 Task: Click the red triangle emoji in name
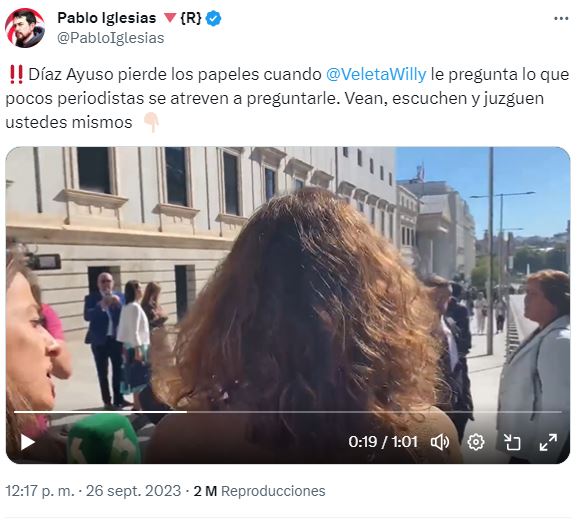pos(170,18)
